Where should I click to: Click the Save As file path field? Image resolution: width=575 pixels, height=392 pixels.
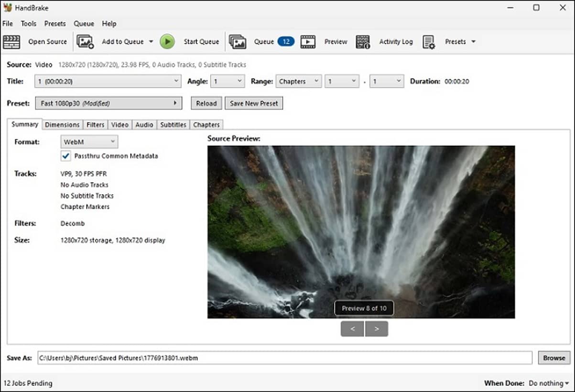(x=285, y=358)
